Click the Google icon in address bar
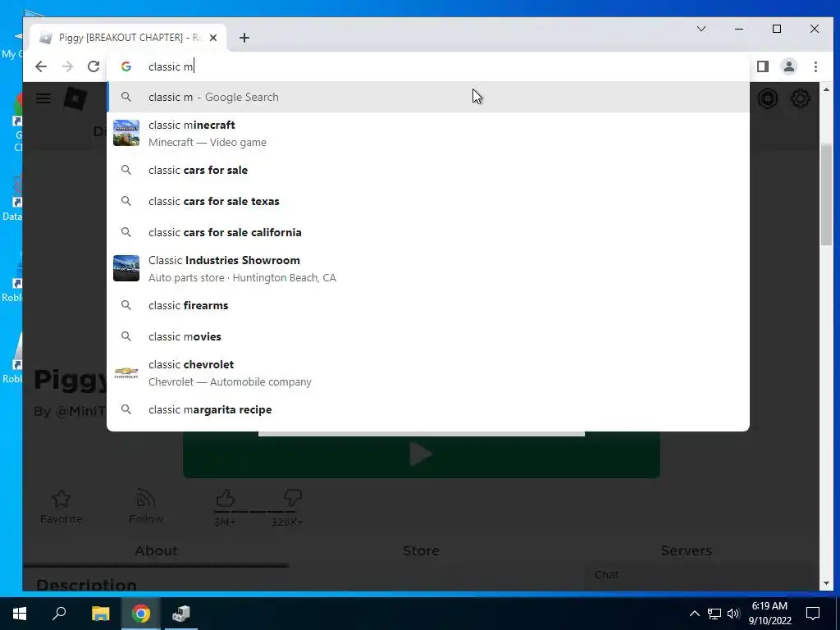This screenshot has height=630, width=840. 126,66
